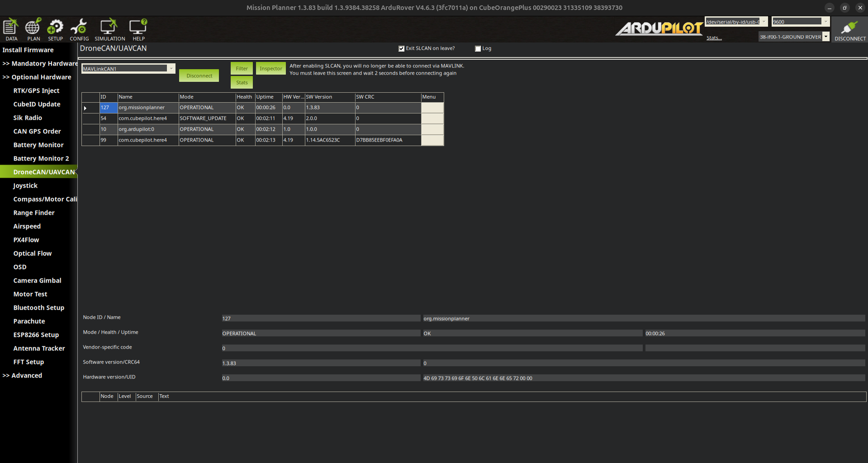Screen dimensions: 868x463
Task: Expand the MAVLinkCAN1 interface dropdown
Action: tap(171, 69)
